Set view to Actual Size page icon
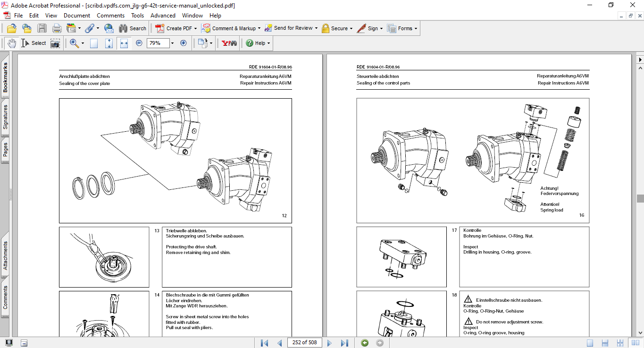Viewport: 644px width, 348px height. click(94, 43)
